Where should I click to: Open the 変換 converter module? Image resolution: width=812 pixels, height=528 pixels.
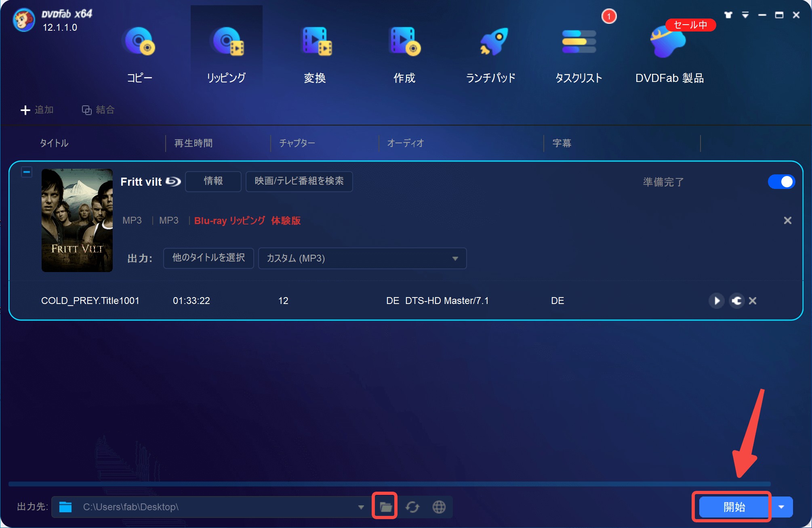point(315,54)
